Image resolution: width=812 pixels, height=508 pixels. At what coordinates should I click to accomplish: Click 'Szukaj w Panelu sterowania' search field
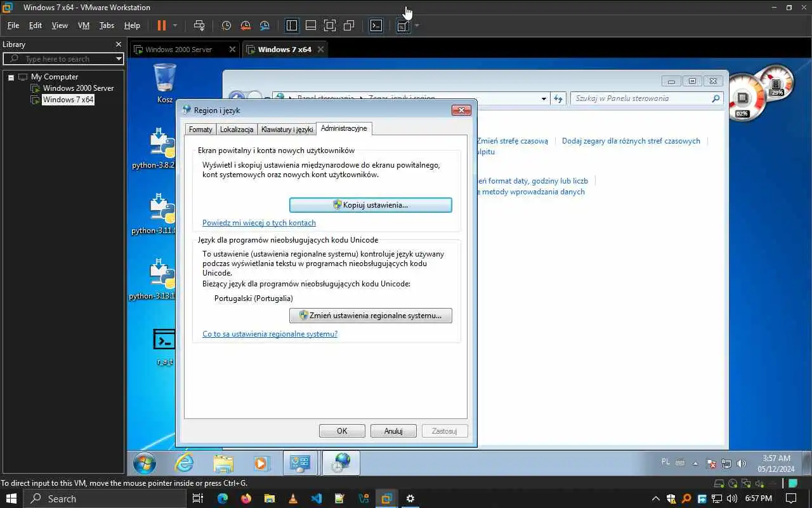647,98
